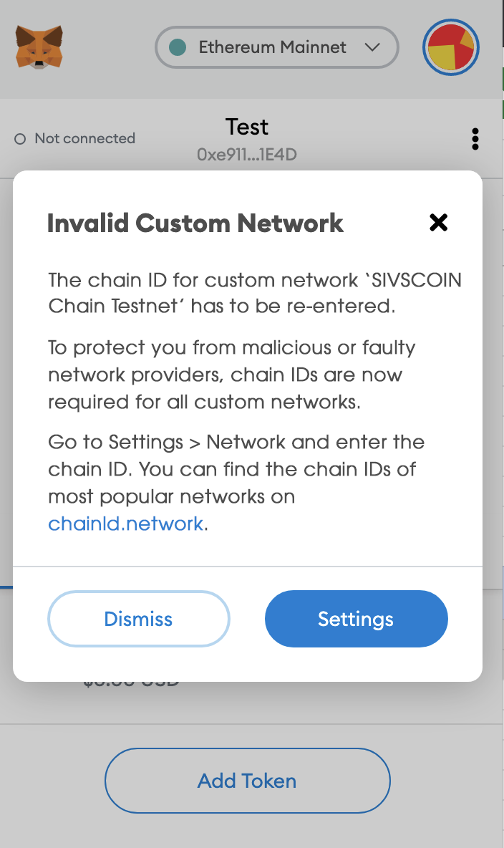Select the Test account name
Viewport: 504px width, 848px height.
coord(247,127)
